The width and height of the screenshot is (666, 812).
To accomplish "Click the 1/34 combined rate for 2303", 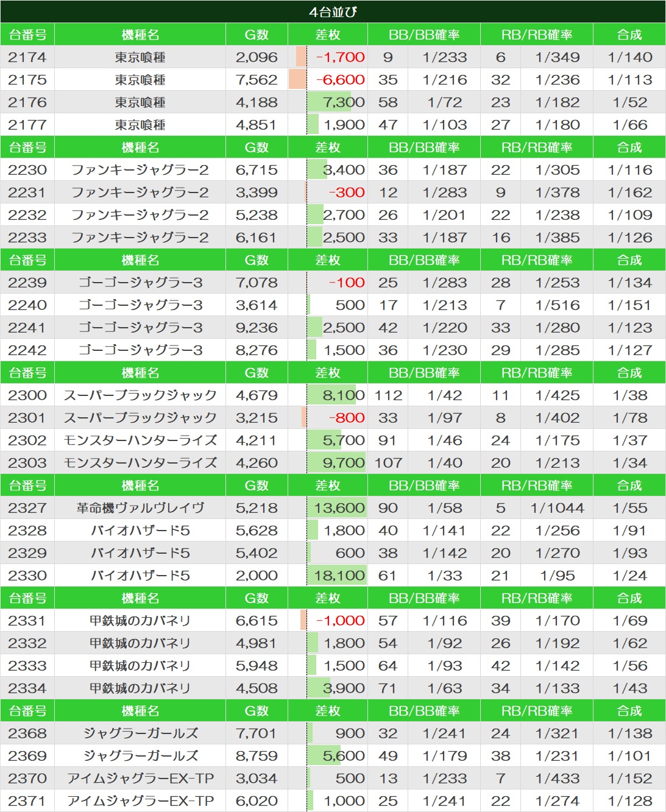I will (x=630, y=463).
